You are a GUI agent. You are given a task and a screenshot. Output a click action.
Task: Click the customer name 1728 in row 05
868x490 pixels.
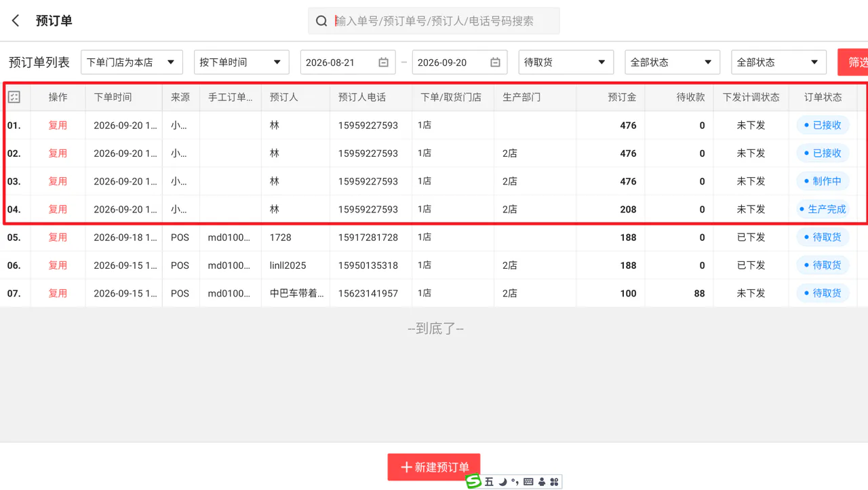tap(280, 238)
